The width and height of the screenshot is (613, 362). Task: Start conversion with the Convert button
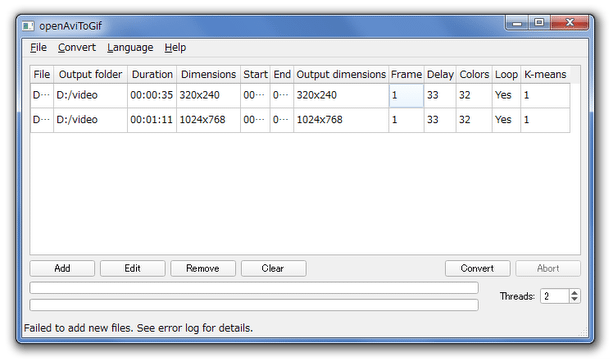477,269
